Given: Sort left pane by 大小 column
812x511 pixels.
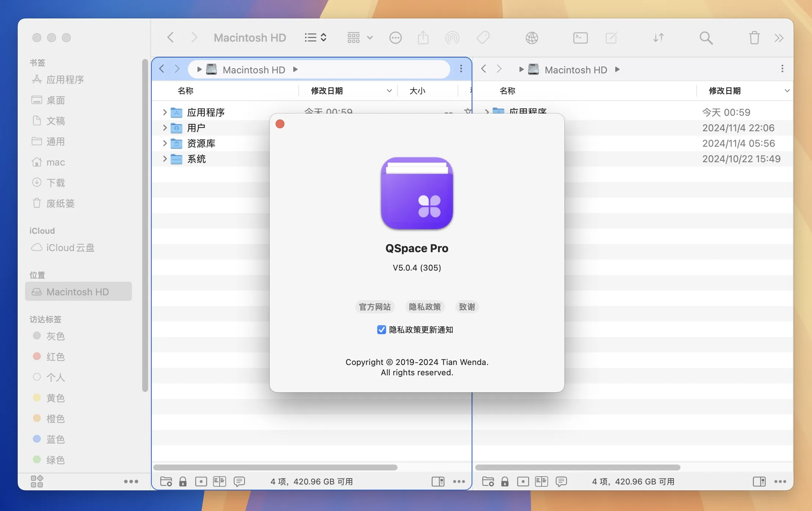Looking at the screenshot, I should (417, 91).
